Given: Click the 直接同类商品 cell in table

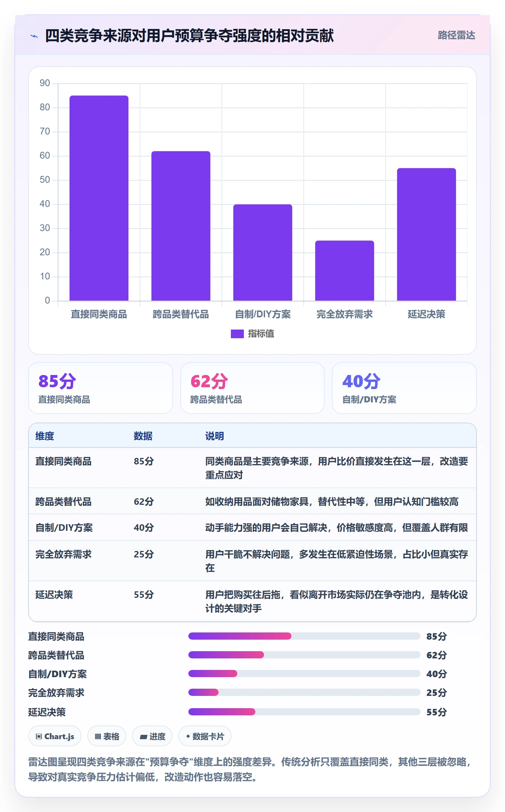Looking at the screenshot, I should tap(63, 461).
